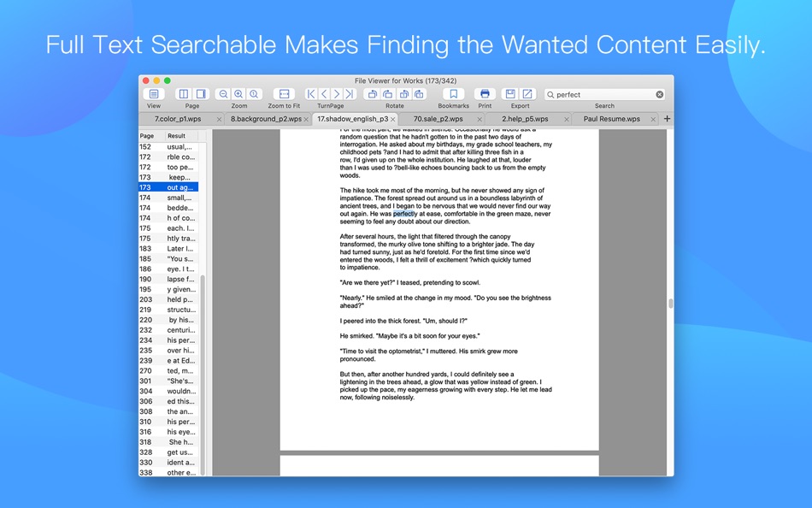Viewport: 812px width, 508px height.
Task: Click the magnifier icon in the search field
Action: pos(550,95)
